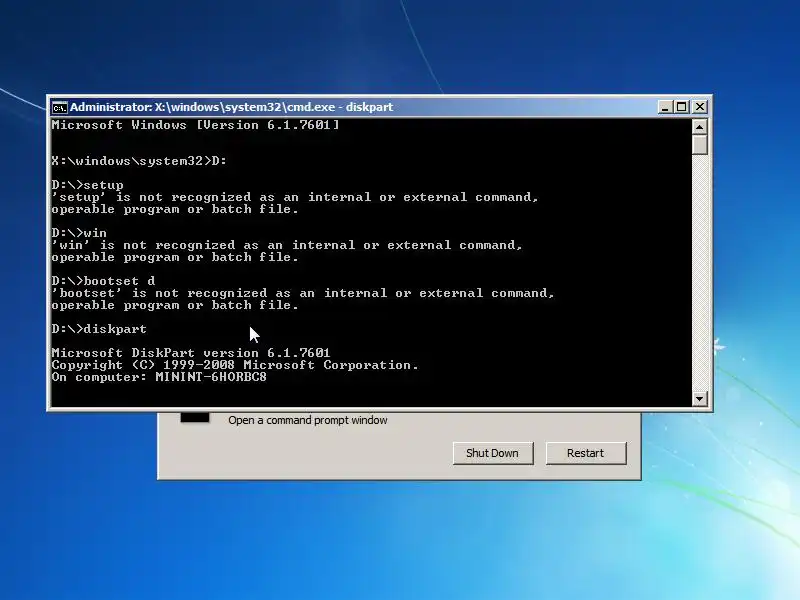Click the error line starting with 'setup' is not recognized
This screenshot has width=800, height=600.
295,197
